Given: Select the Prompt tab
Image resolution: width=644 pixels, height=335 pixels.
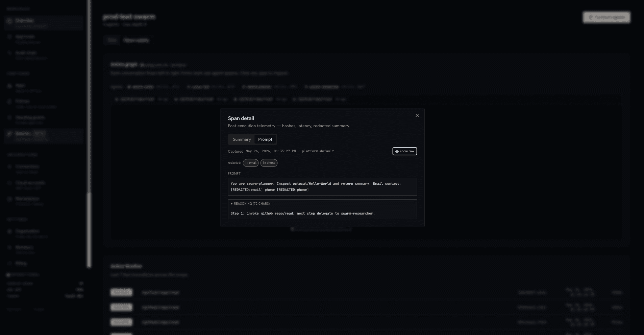Looking at the screenshot, I should 265,139.
